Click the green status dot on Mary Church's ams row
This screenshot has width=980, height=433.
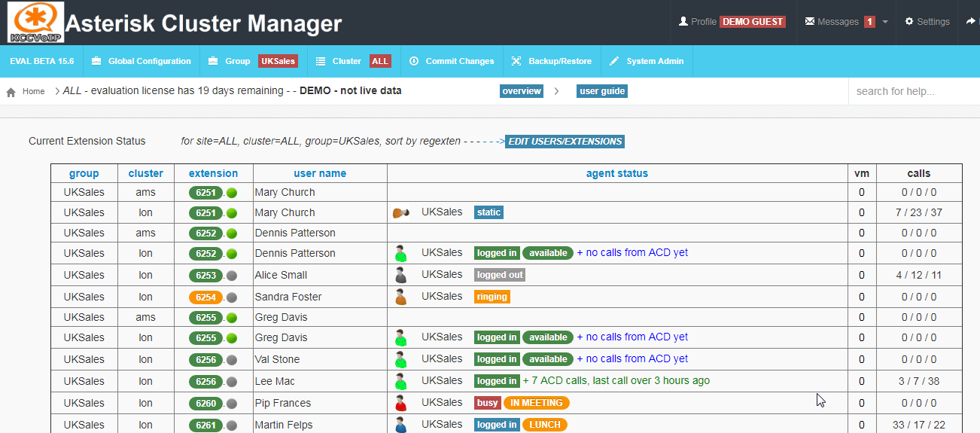(232, 193)
